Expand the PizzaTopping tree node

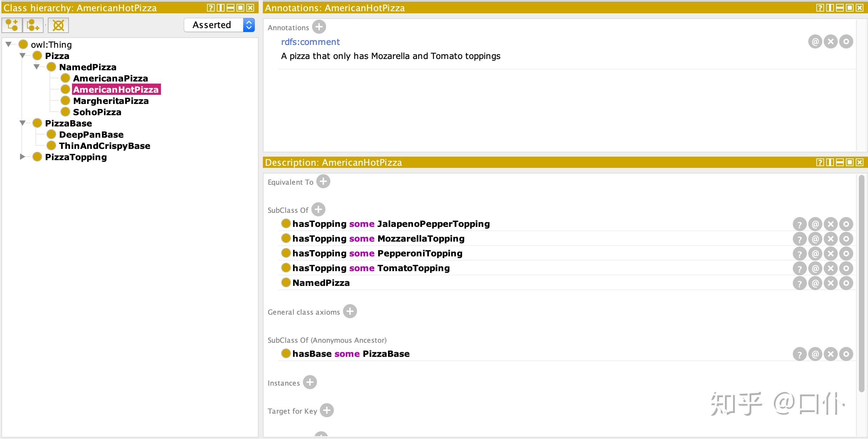coord(22,157)
